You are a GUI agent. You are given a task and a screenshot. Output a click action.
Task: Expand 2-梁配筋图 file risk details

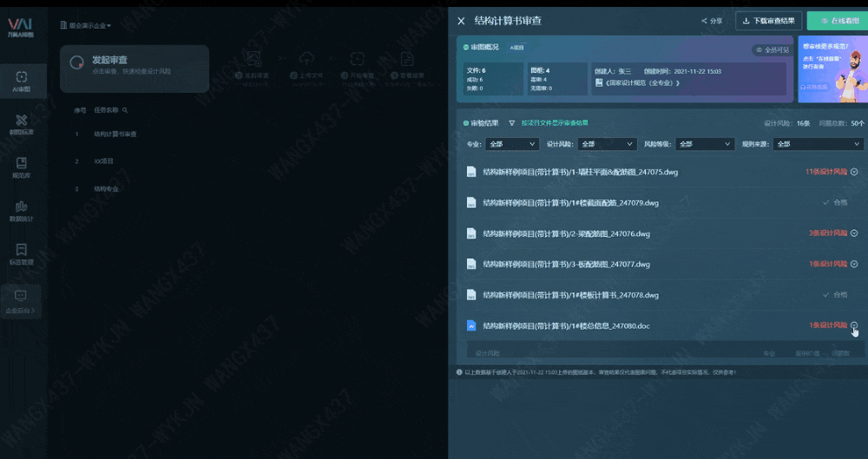pyautogui.click(x=854, y=233)
